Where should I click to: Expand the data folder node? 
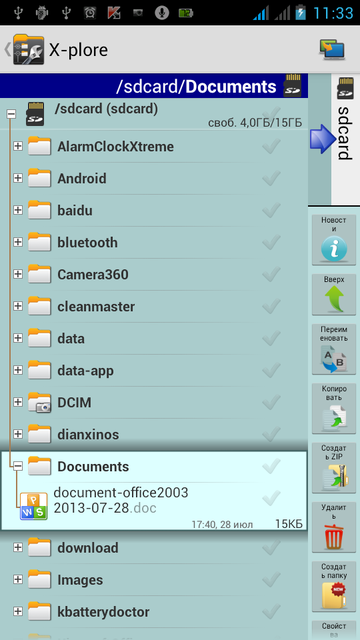click(18, 338)
